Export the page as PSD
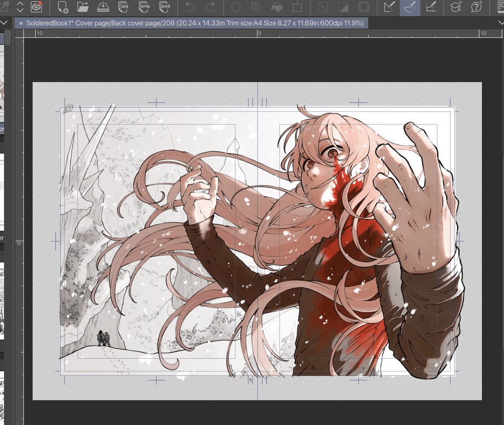Screen dimensions: 504x425 [164, 7]
